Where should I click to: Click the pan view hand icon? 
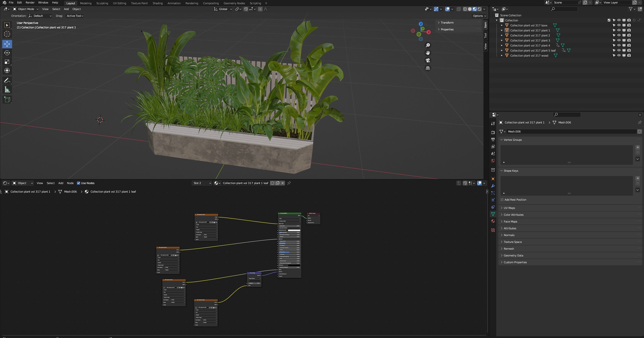428,53
